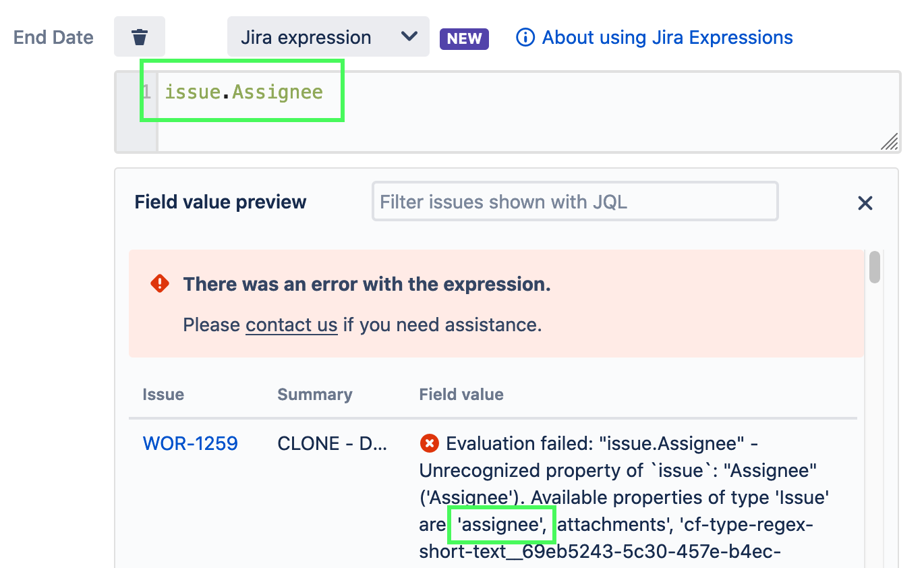
Task: Click the preview panel scrollbar
Action: 875,268
